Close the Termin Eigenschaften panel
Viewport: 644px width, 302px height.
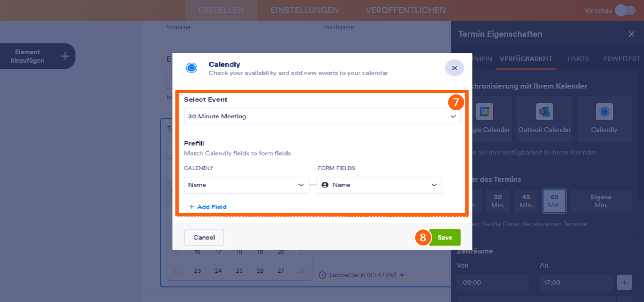[631, 33]
